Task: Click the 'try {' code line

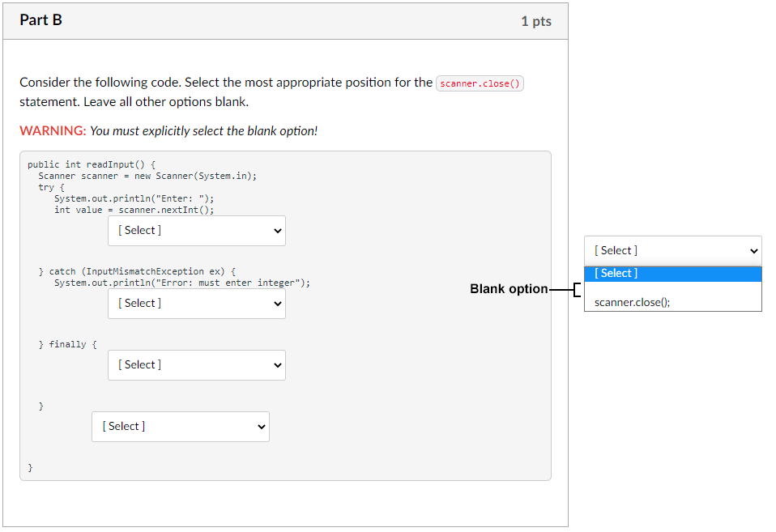Action: point(52,187)
